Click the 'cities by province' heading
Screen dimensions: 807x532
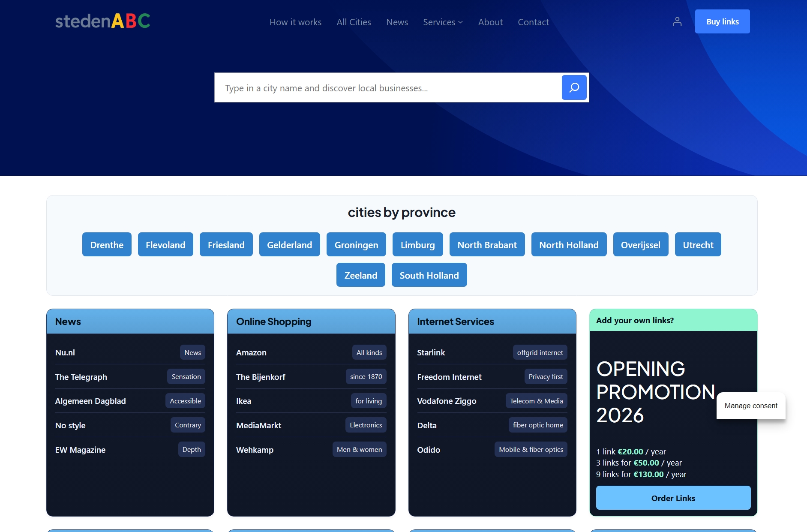click(402, 212)
